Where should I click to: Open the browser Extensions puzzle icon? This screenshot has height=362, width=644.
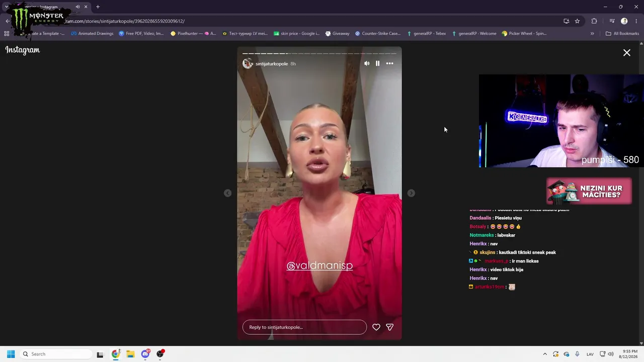click(594, 21)
